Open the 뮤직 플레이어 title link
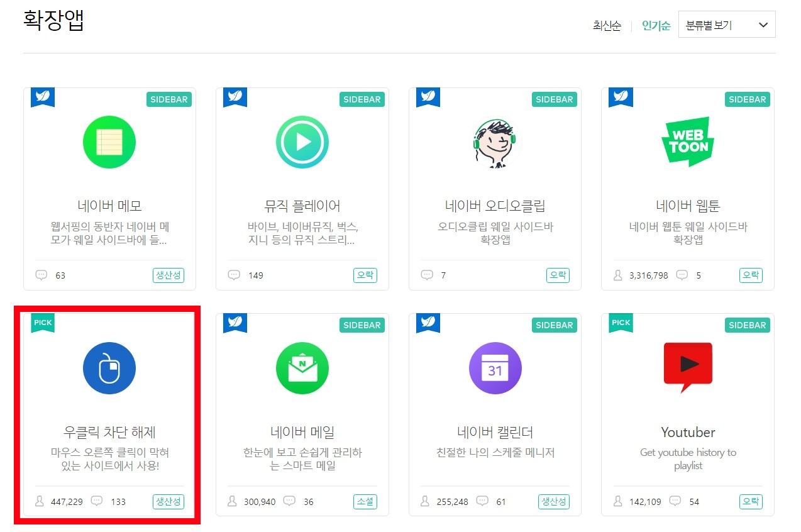 (x=302, y=206)
